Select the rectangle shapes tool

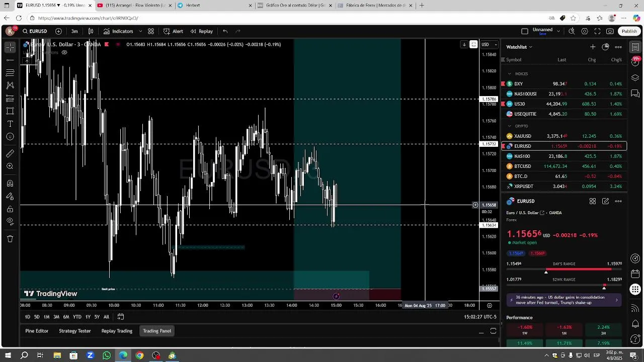tap(10, 111)
